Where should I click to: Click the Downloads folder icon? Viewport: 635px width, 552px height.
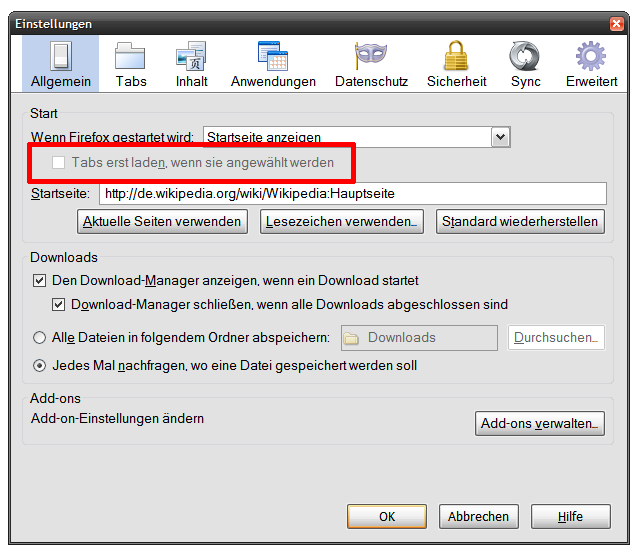click(351, 338)
